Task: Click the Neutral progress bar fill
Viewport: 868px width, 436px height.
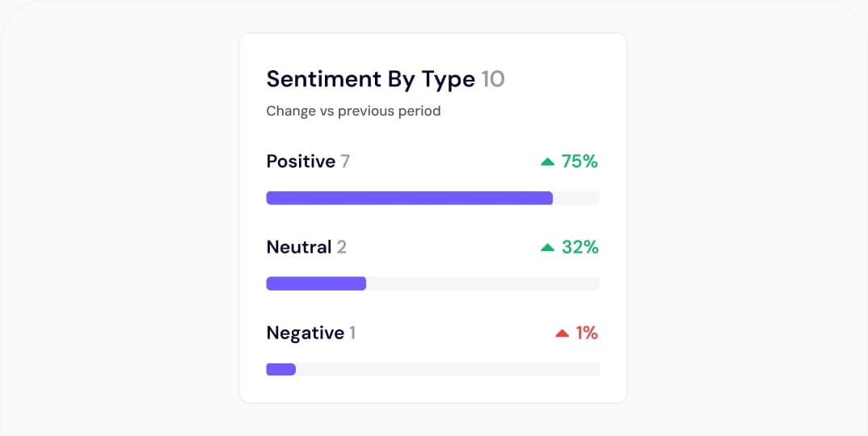Action: pyautogui.click(x=316, y=283)
